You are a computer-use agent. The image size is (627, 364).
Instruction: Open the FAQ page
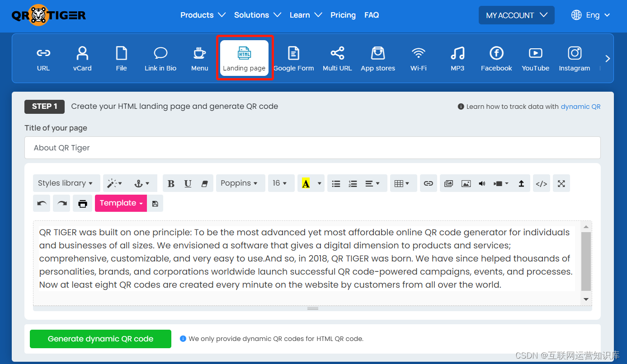click(x=372, y=15)
